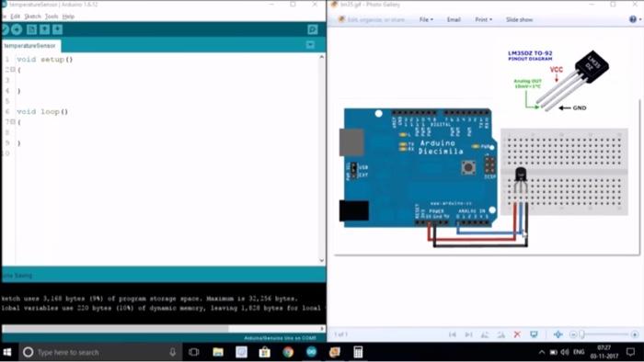Open the Photo Gallery help icon
Image resolution: width=644 pixels, height=362 pixels.
(633, 19)
